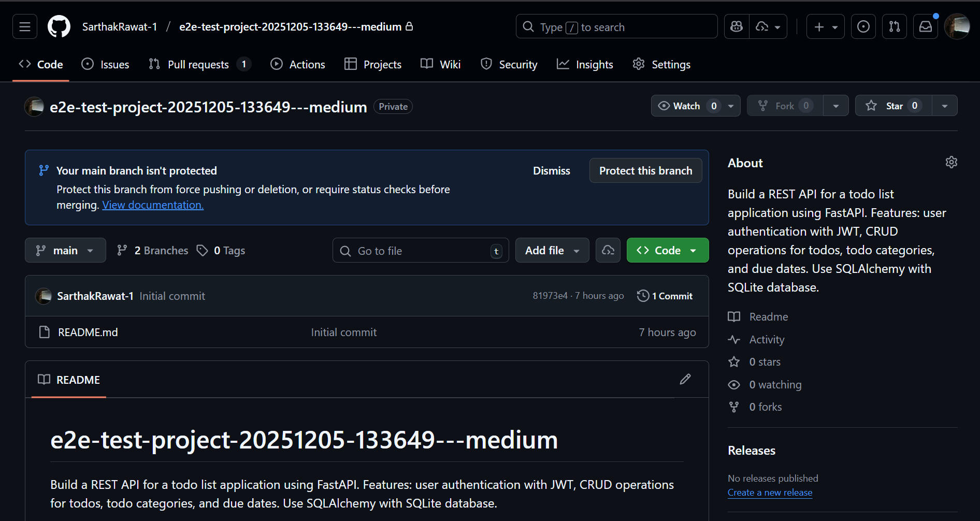This screenshot has height=521, width=980.
Task: Open the green Code clone dropdown
Action: pyautogui.click(x=668, y=250)
